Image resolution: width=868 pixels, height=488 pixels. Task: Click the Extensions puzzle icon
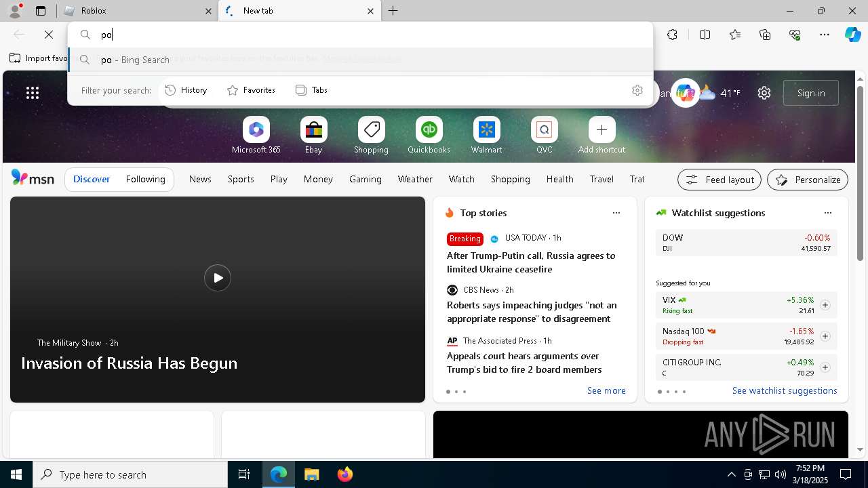tap(672, 35)
